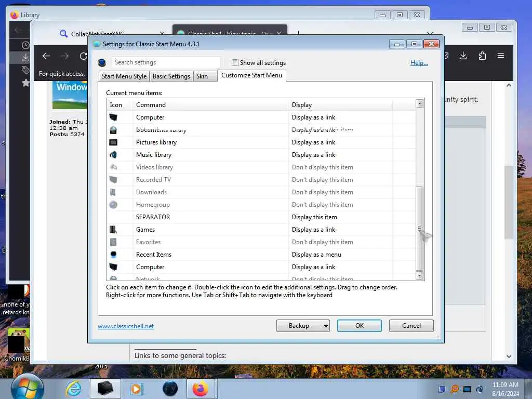Click the menu items list scrollbar thumb
The height and width of the screenshot is (399, 532).
pyautogui.click(x=420, y=229)
